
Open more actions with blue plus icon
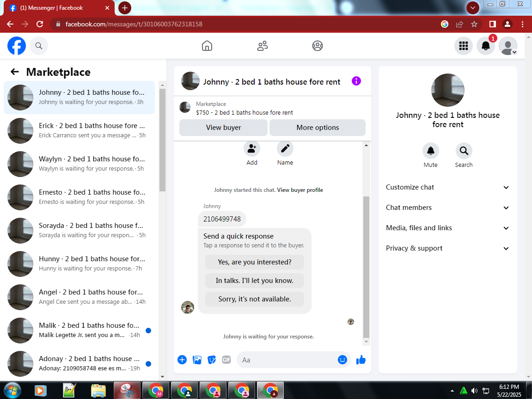(x=182, y=360)
